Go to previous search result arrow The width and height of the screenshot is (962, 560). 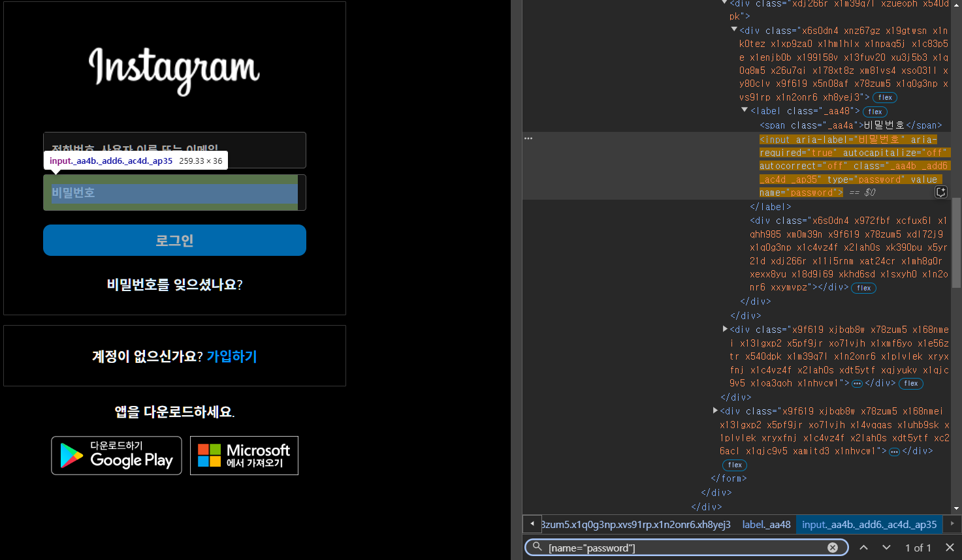pos(863,548)
